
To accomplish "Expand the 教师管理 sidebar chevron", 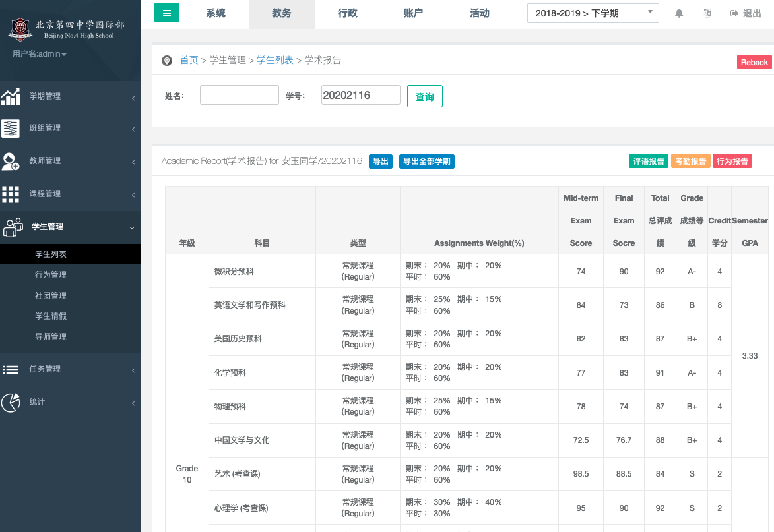I will pos(133,162).
